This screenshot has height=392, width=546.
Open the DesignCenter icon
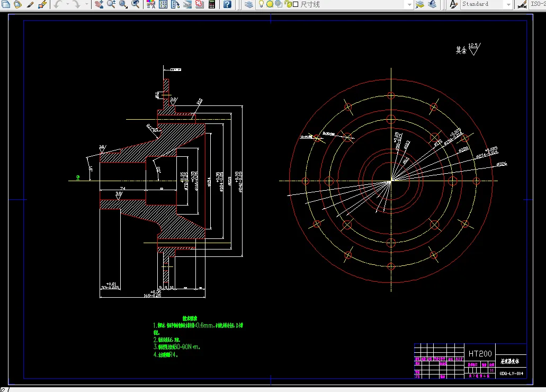tap(163, 4)
